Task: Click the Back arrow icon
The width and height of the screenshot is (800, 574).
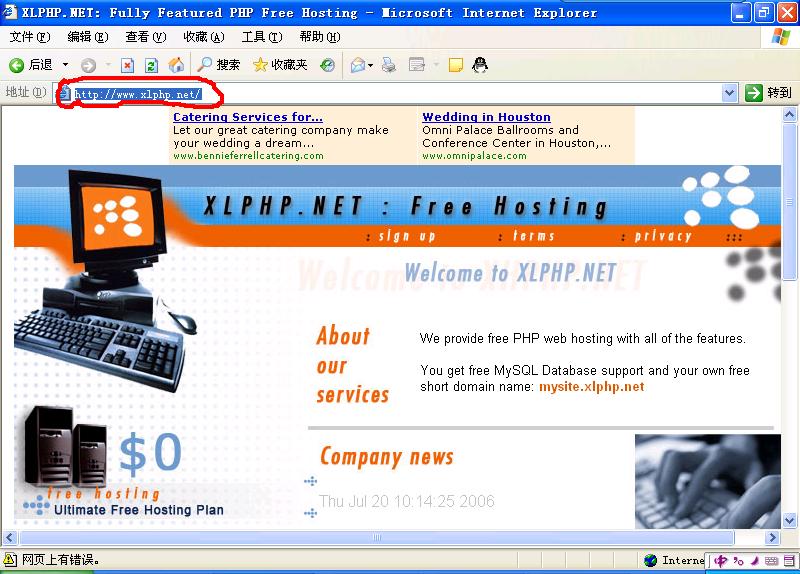Action: tap(16, 65)
